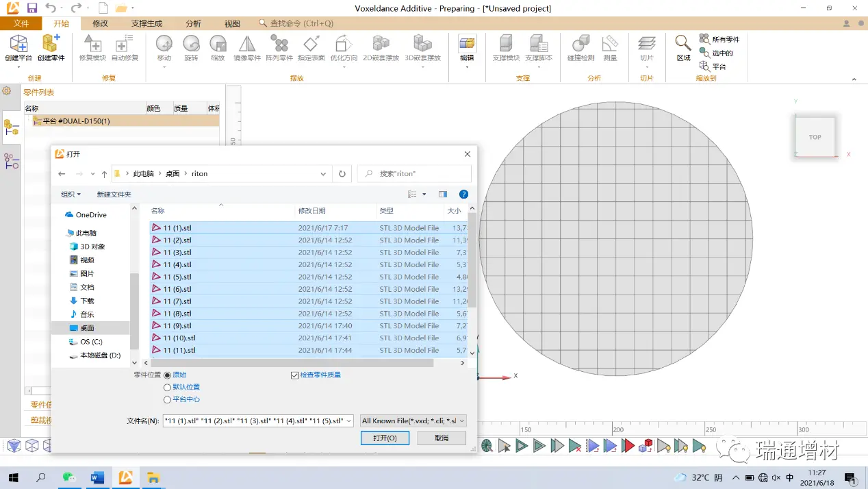The width and height of the screenshot is (868, 489).
Task: Select the 区域 zoom region magnifier icon
Action: tap(683, 45)
